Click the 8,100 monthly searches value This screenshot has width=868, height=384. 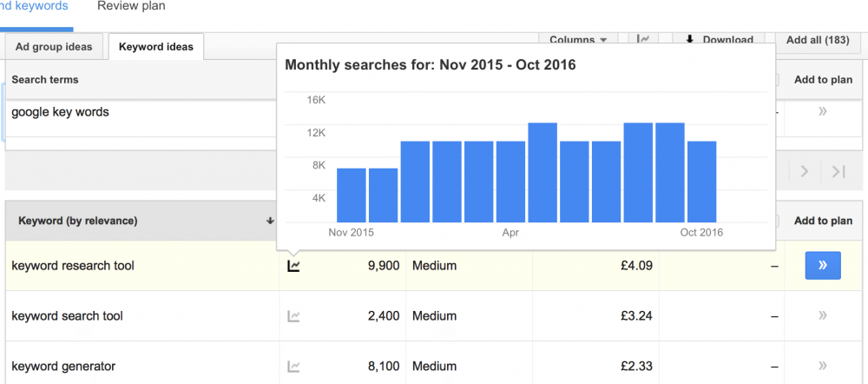(383, 367)
